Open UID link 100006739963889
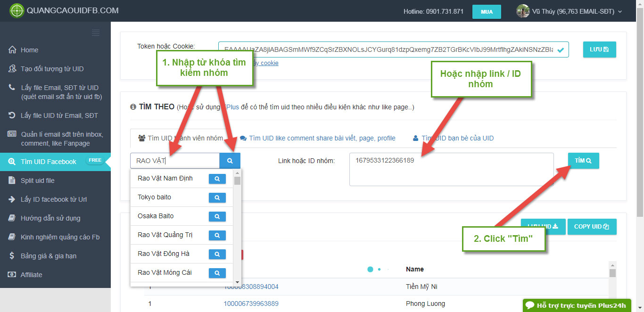 [251, 304]
